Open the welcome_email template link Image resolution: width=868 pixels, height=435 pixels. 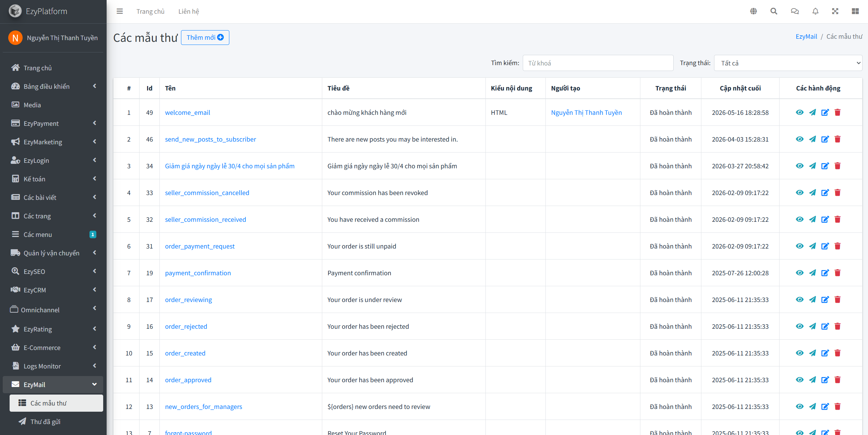[188, 112]
